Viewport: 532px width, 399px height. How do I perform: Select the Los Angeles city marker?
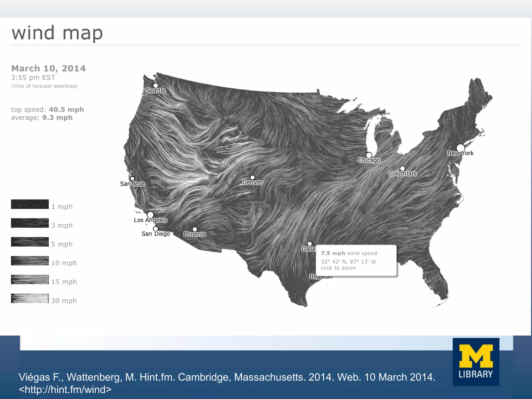point(150,215)
